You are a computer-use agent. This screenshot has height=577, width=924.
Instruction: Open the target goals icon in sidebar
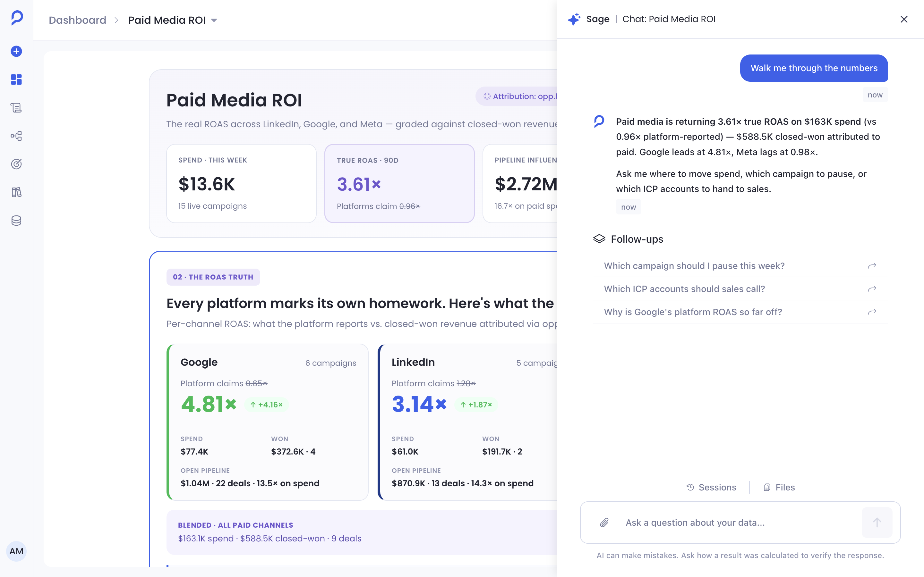tap(16, 164)
